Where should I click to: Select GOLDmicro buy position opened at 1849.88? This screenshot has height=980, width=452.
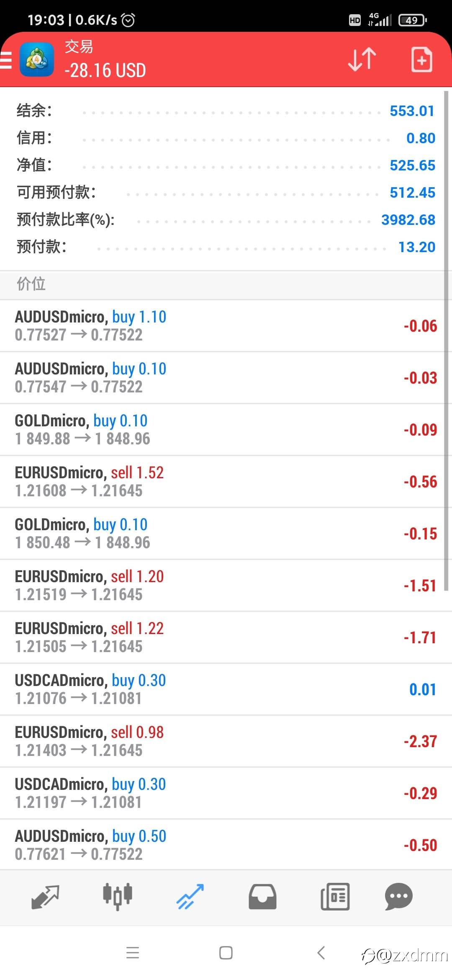[222, 430]
